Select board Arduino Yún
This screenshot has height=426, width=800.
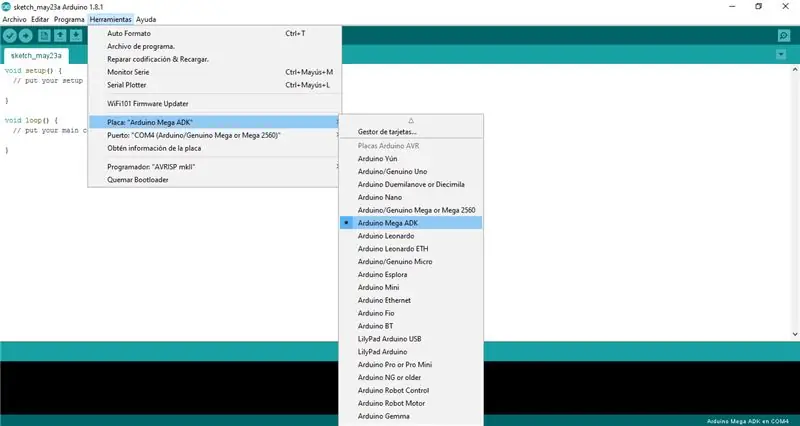tap(411, 159)
